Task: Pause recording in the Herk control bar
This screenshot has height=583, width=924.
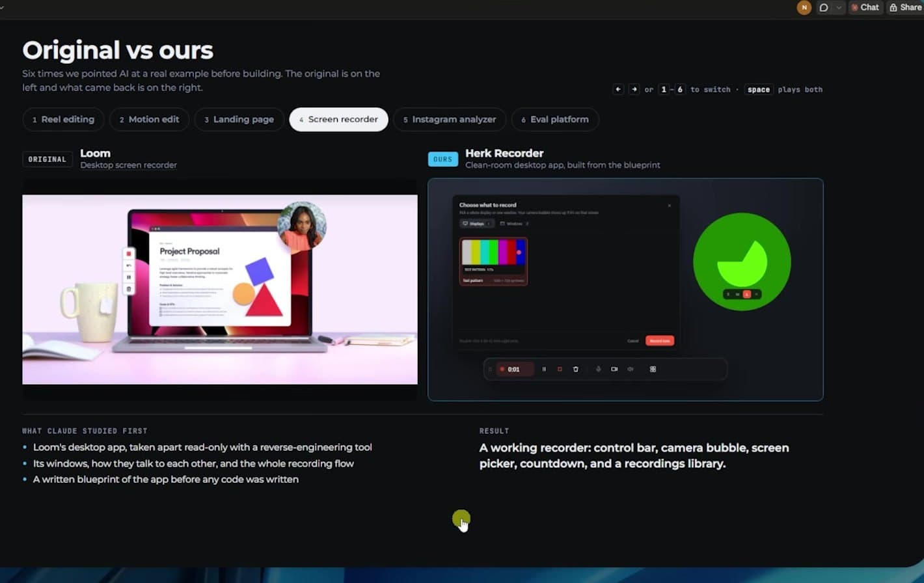Action: [544, 369]
